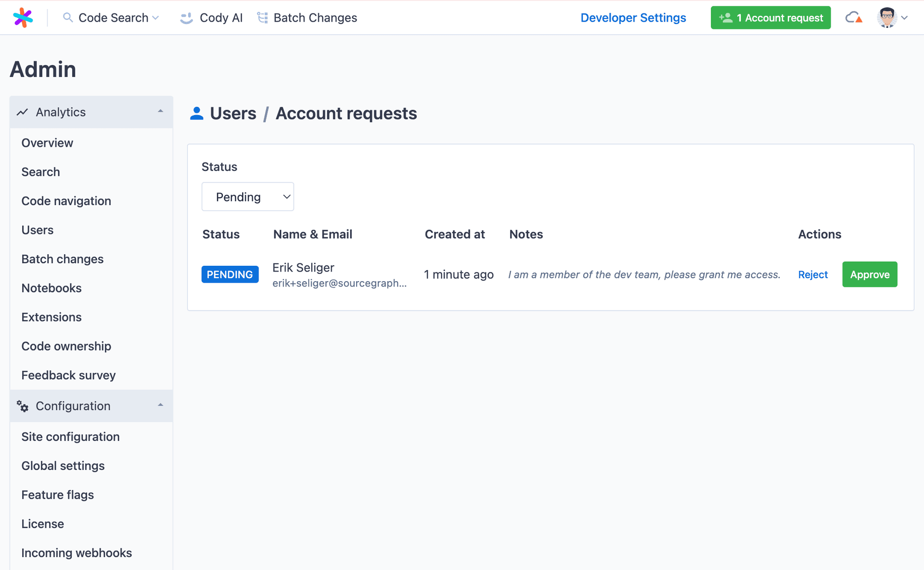Open Cody AI from the navbar

point(211,18)
